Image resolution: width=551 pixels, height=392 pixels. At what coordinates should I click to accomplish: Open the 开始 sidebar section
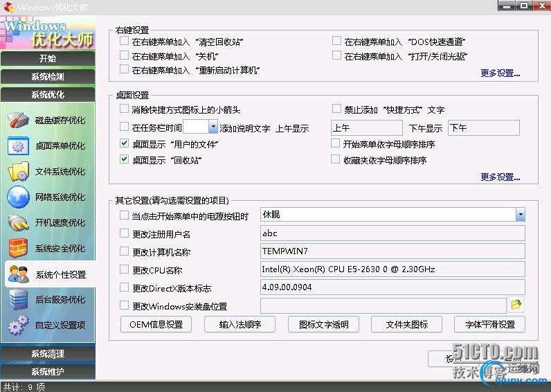tap(48, 58)
